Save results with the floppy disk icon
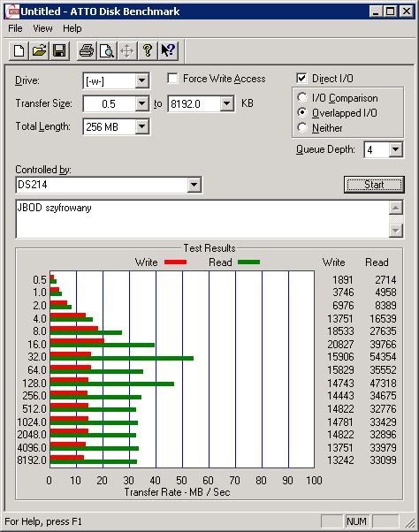This screenshot has height=532, width=419. (x=59, y=51)
